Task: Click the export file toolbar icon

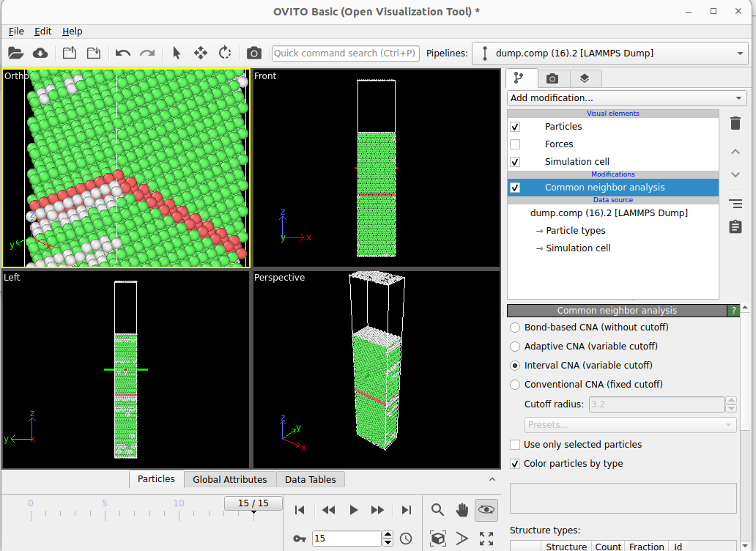Action: (70, 53)
